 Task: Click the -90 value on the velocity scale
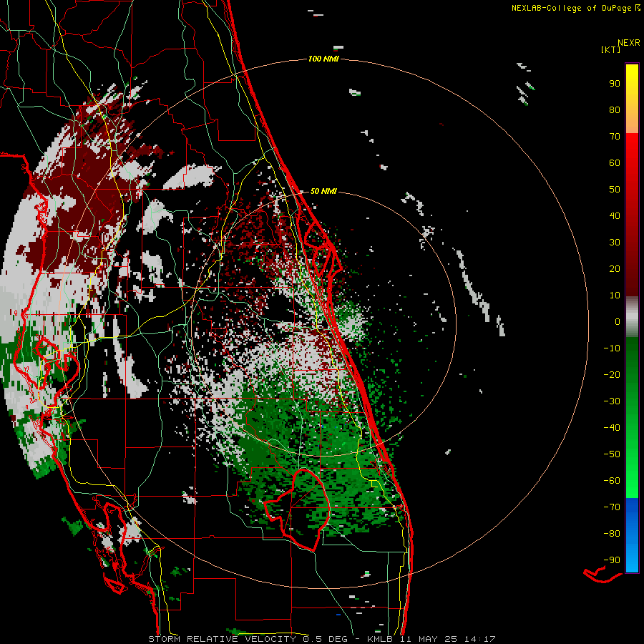(x=612, y=560)
